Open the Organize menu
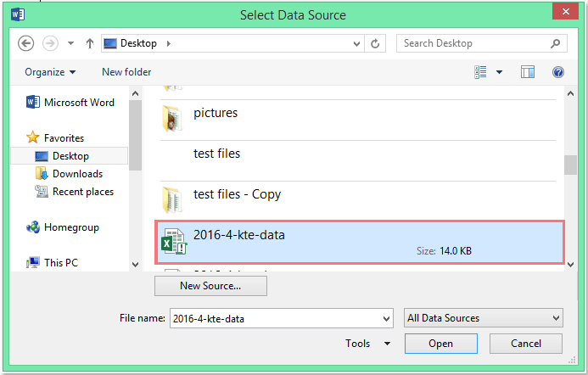 click(50, 72)
